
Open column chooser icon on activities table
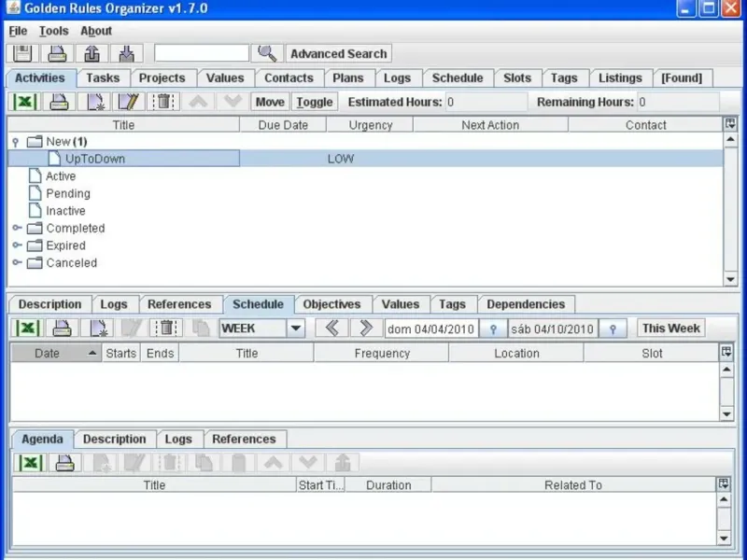[x=730, y=124]
